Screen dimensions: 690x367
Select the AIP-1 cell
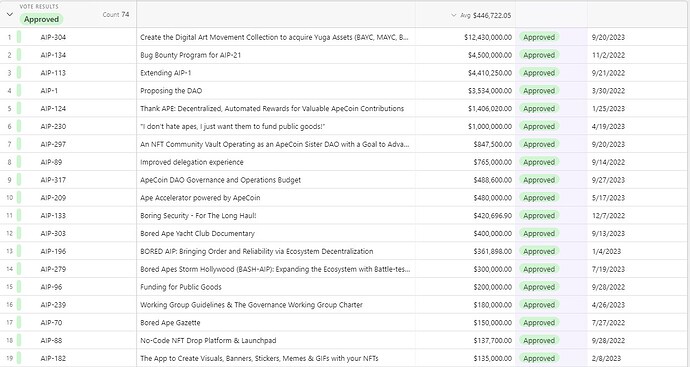[49, 91]
